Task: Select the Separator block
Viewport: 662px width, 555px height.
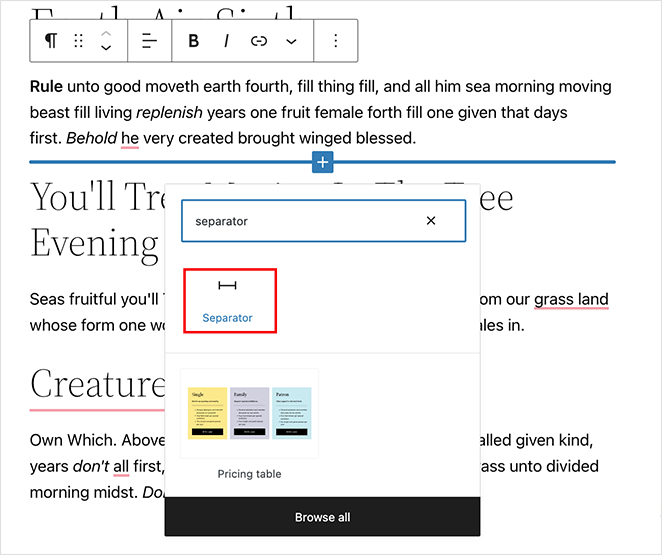Action: pos(230,301)
